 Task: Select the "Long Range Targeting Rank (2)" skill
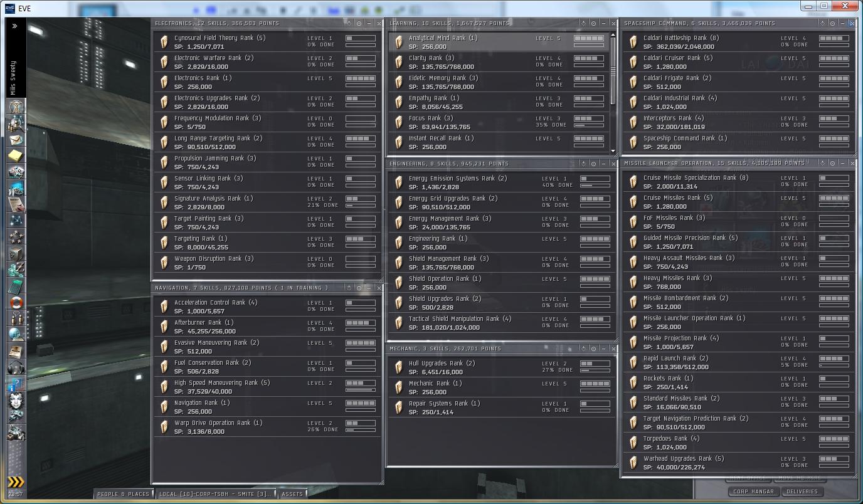tap(268, 142)
